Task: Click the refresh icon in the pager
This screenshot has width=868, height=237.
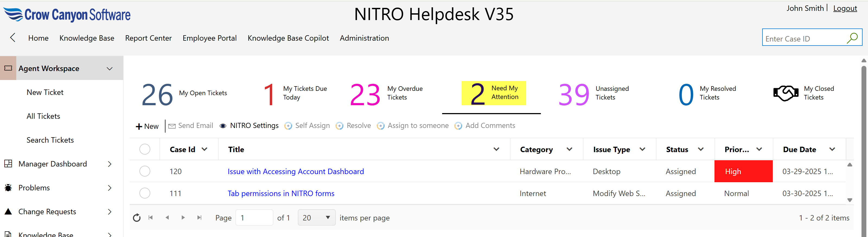Action: coord(136,218)
